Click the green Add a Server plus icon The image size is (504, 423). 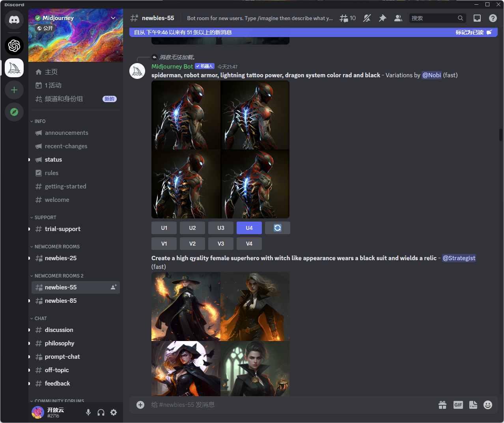(14, 90)
